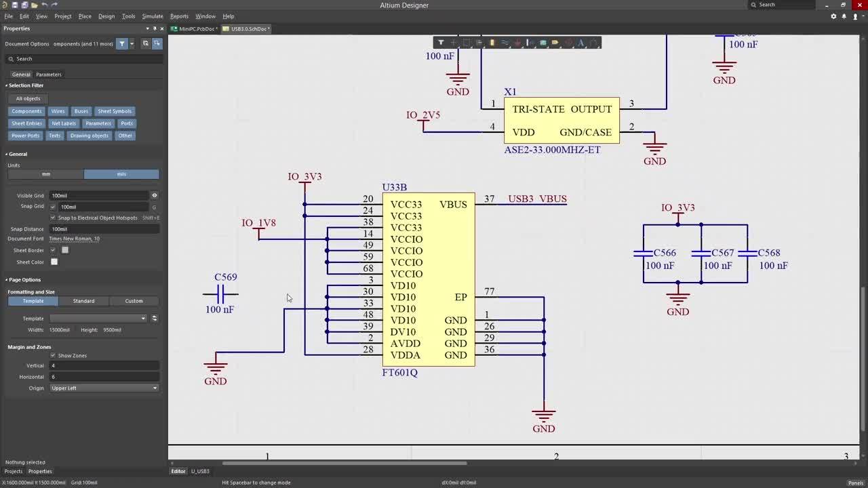Image resolution: width=868 pixels, height=488 pixels.
Task: Toggle Visible Grid eye icon
Action: (154, 195)
